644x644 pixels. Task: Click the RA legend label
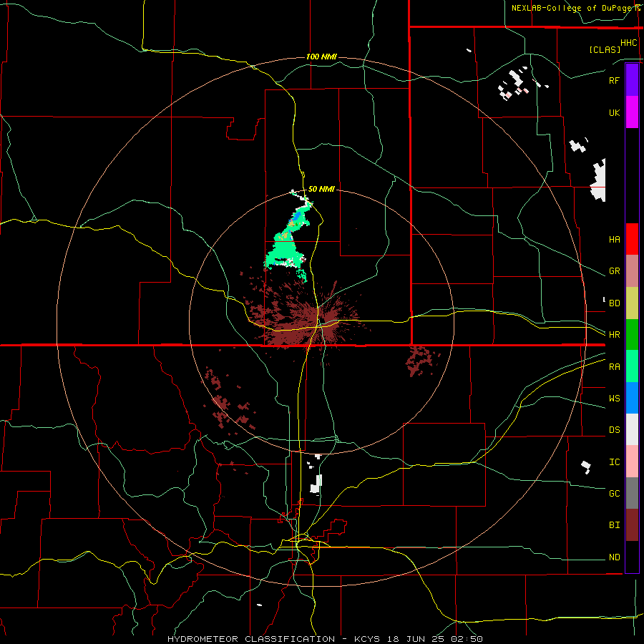click(x=614, y=367)
